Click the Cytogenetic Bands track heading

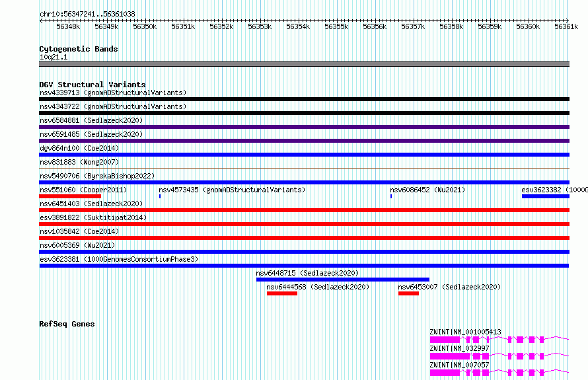click(79, 49)
